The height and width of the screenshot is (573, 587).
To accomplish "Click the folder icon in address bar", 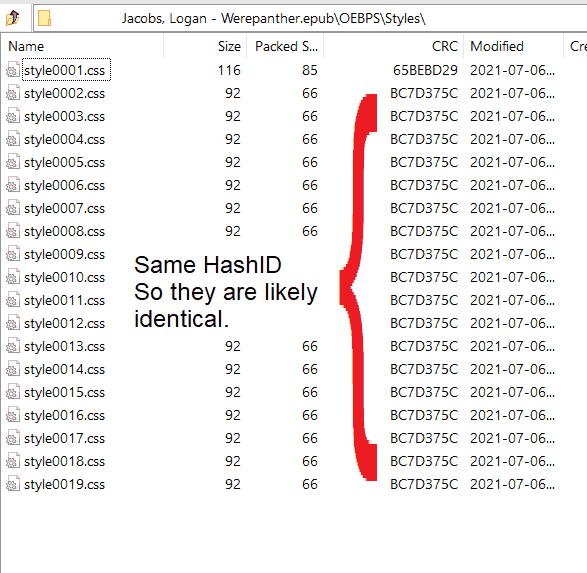I will 44,18.
